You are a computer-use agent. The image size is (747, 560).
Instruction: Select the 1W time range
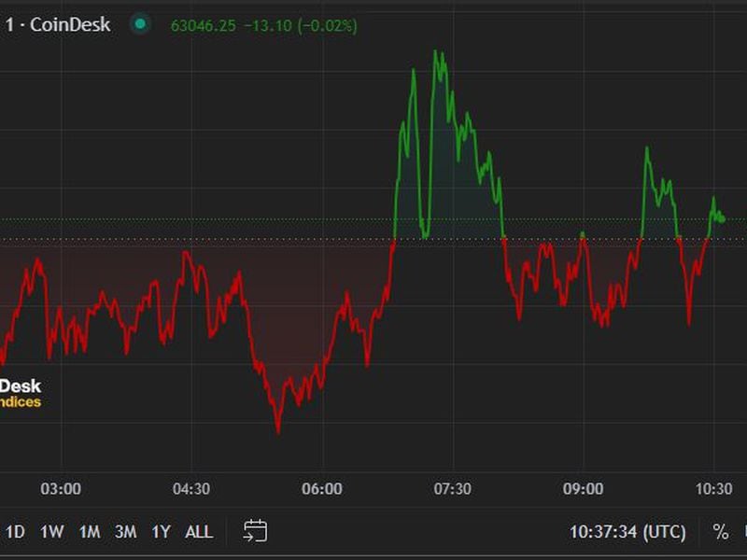coord(51,532)
